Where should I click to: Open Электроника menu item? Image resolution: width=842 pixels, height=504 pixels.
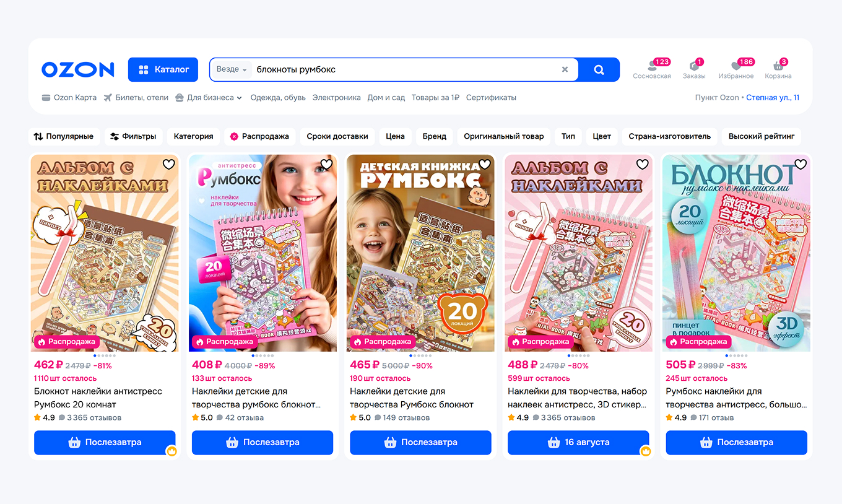tap(336, 97)
